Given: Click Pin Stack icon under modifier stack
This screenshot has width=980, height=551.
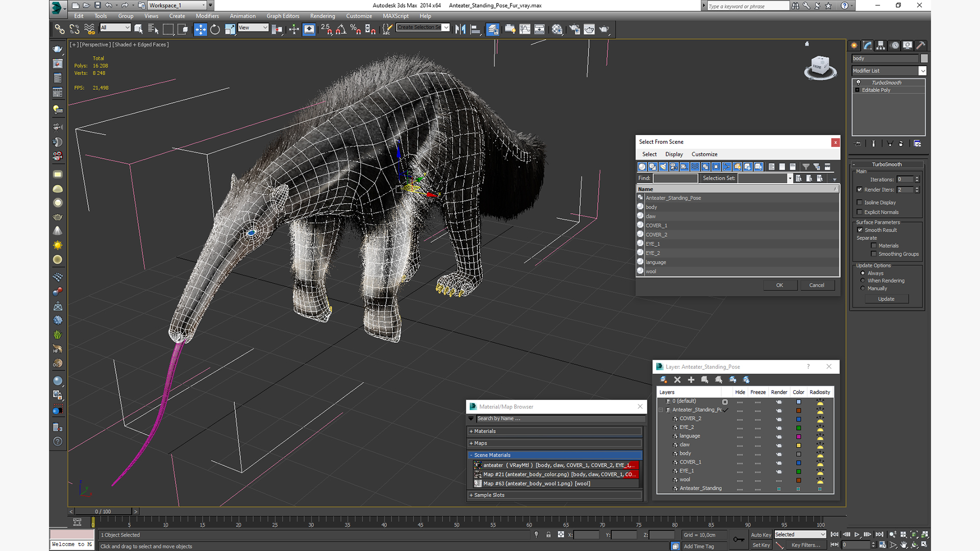Looking at the screenshot, I should tap(858, 144).
